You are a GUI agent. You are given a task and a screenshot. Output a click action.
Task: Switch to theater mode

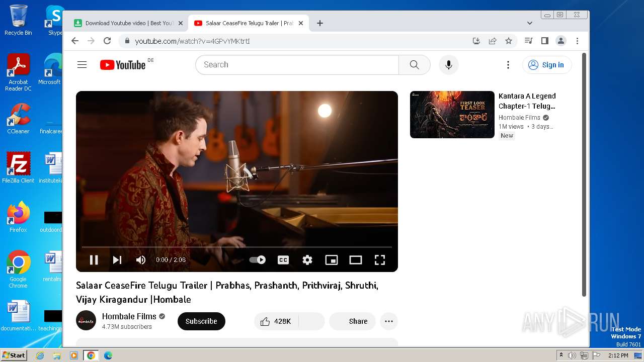coord(356,260)
